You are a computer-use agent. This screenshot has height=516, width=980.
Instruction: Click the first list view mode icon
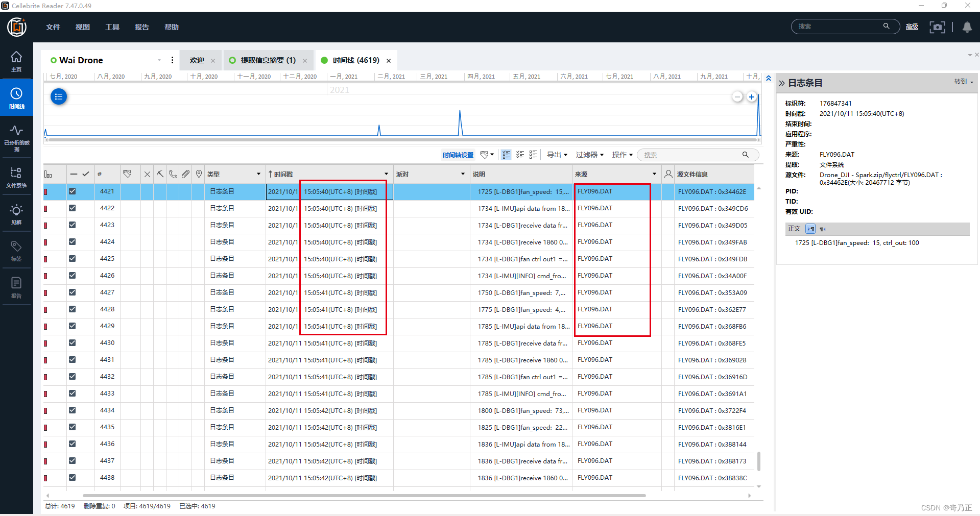click(506, 155)
